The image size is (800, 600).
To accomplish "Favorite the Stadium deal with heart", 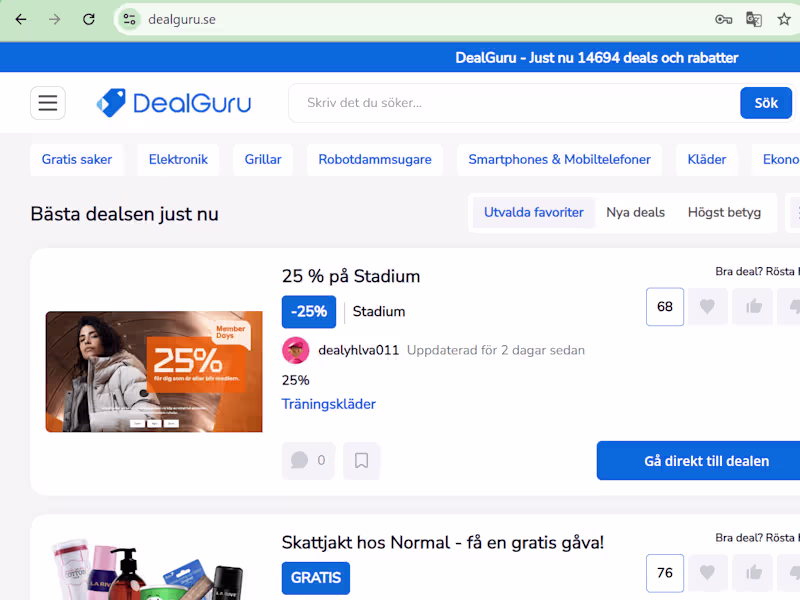I will point(707,307).
